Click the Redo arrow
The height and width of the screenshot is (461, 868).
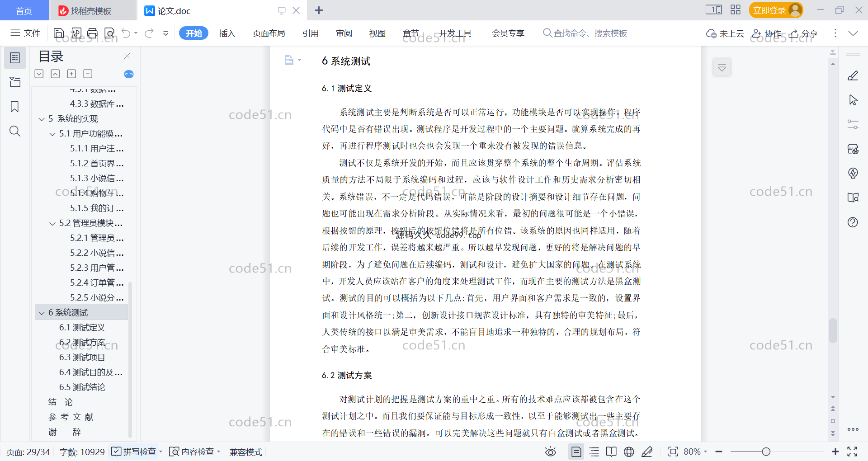point(149,33)
